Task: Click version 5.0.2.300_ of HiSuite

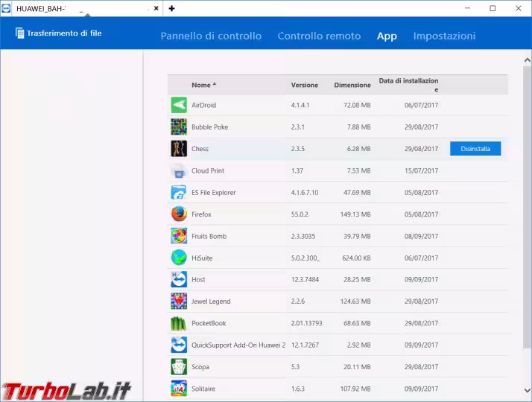Action: tap(305, 258)
